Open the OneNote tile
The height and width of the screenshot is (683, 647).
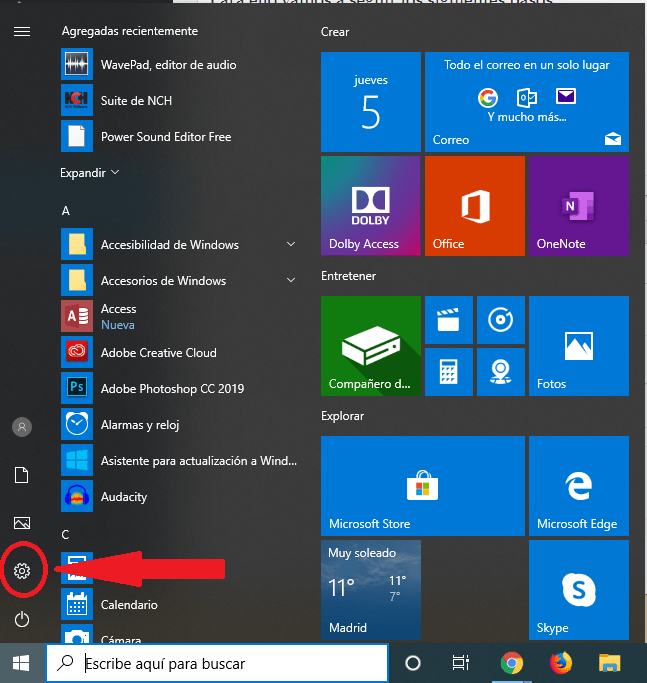579,206
